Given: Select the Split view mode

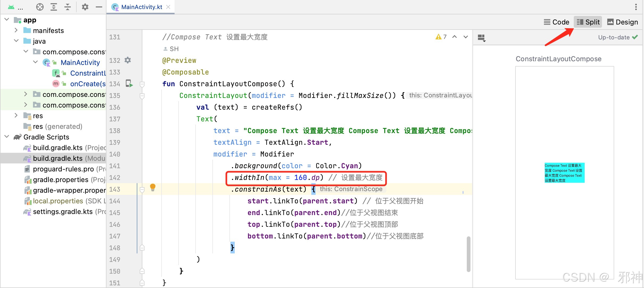Looking at the screenshot, I should pos(588,22).
